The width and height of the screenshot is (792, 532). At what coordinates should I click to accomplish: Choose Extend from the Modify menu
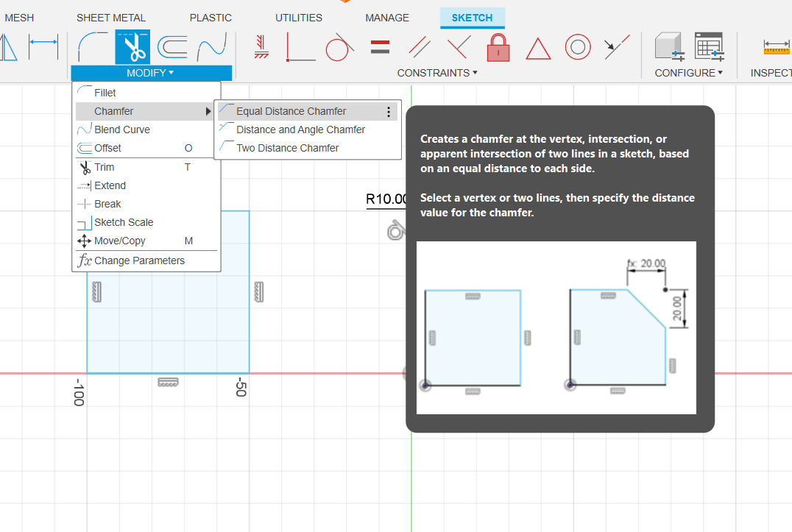[x=146, y=185]
